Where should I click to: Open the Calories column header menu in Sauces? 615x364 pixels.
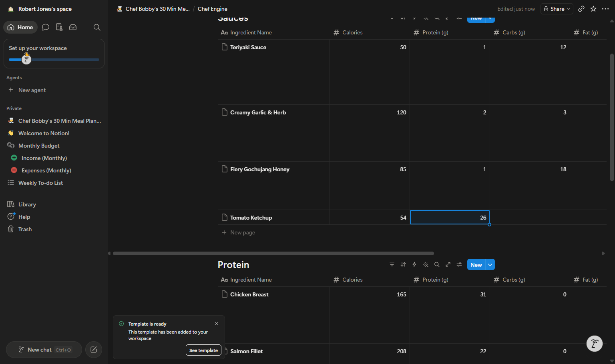370,32
